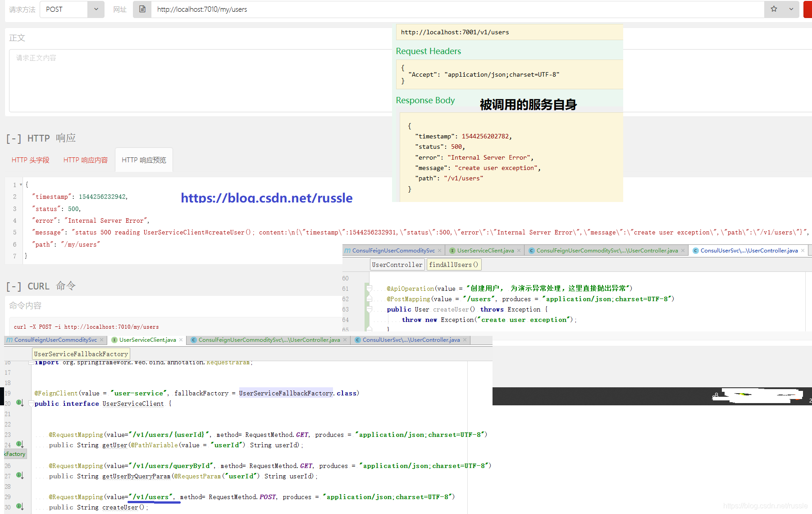Fold the JSON response at line 1
812x514 pixels.
click(21, 185)
